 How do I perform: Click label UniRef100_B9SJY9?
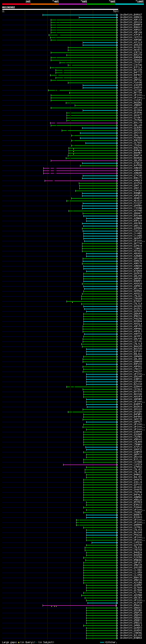[x=131, y=123]
